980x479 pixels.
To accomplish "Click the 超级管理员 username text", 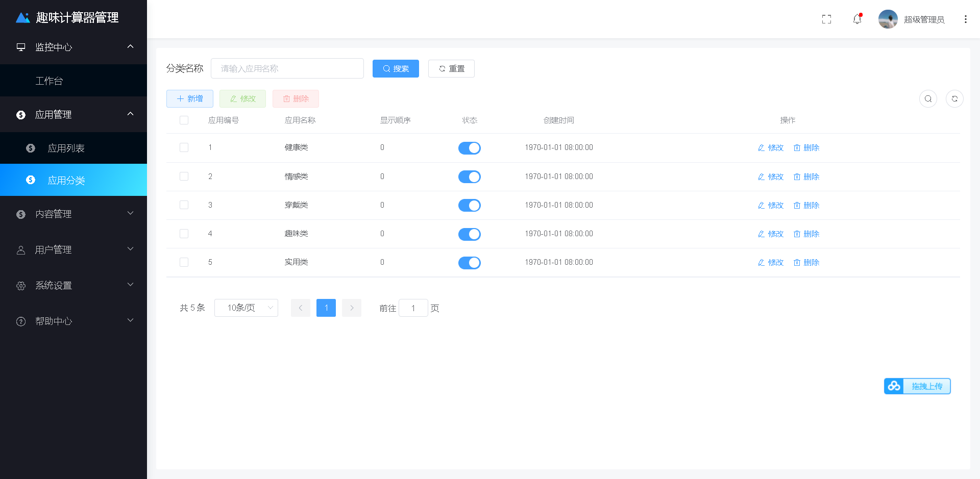I will pyautogui.click(x=924, y=19).
